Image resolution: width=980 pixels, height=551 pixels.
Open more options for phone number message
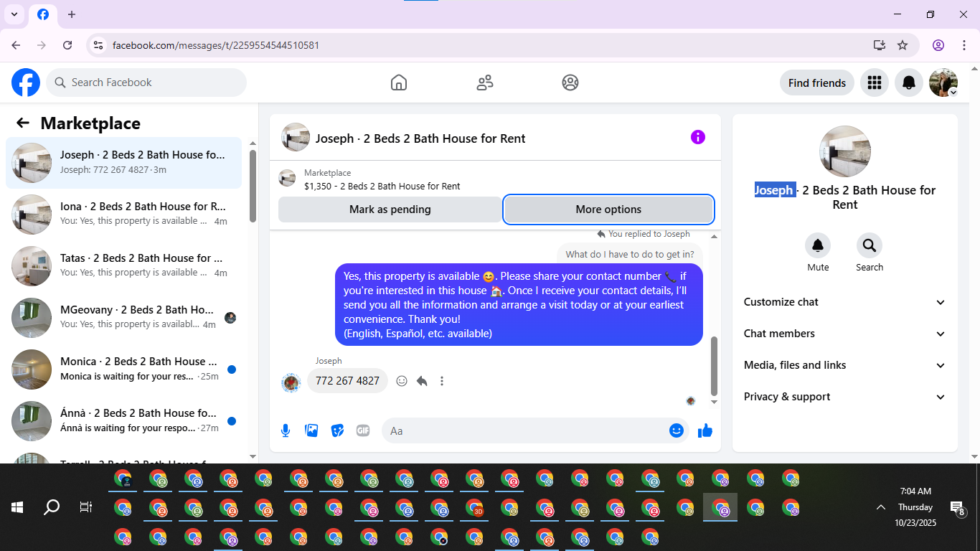[442, 381]
